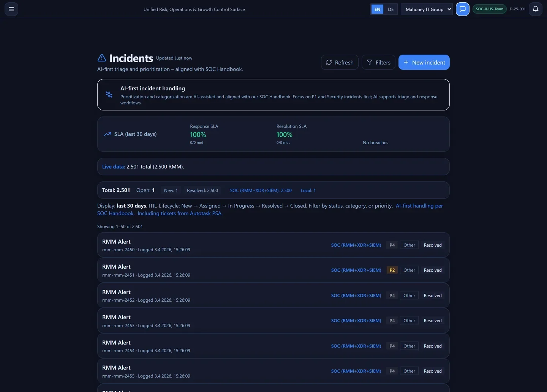The height and width of the screenshot is (392, 547).
Task: Click the AI sparkle icon in the handling banner
Action: 109,94
